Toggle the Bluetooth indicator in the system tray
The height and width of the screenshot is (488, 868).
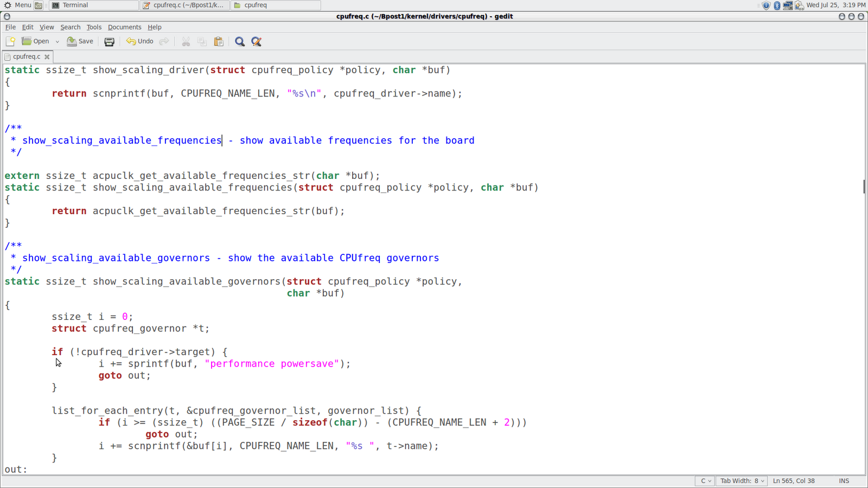pyautogui.click(x=777, y=5)
